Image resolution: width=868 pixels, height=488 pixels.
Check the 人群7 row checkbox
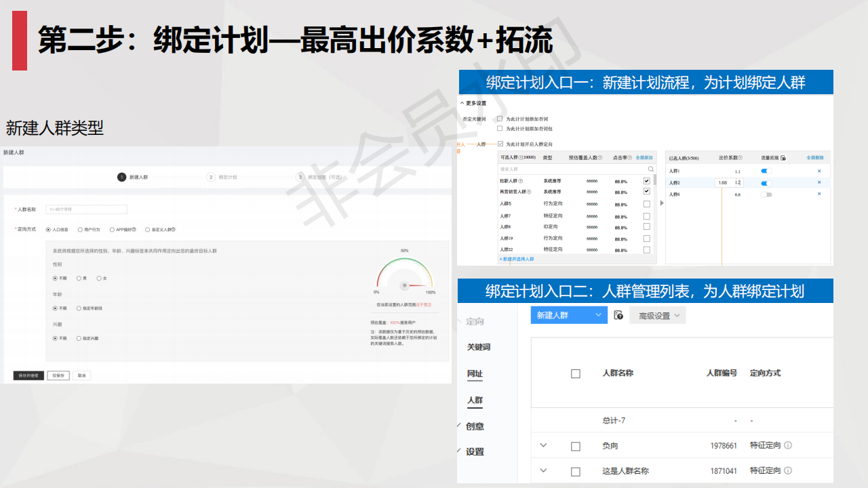coord(647,216)
